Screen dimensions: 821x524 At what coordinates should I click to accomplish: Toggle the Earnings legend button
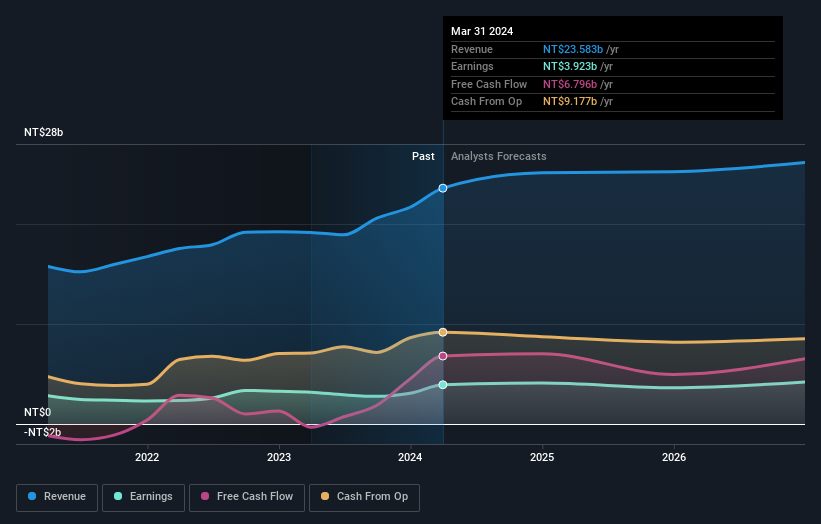[x=143, y=497]
